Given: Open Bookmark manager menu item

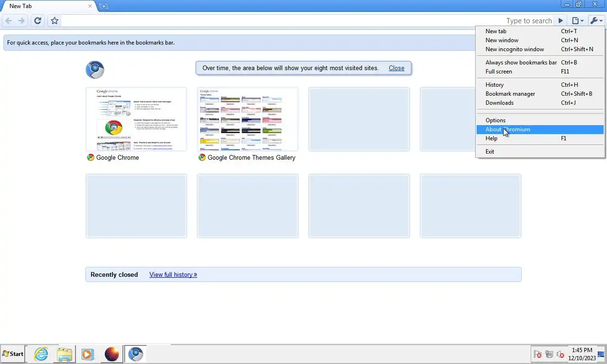Looking at the screenshot, I should tap(540, 94).
